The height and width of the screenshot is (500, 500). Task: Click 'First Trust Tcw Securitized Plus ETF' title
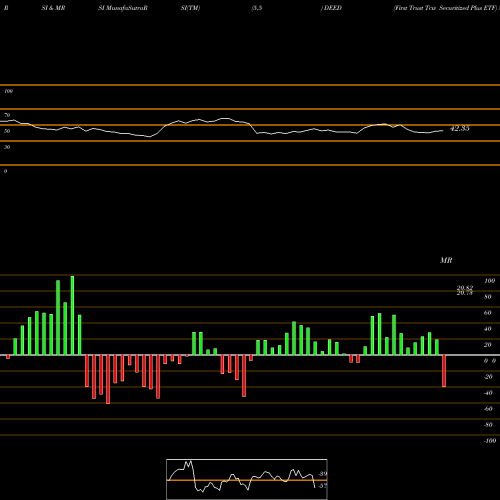pos(445,8)
